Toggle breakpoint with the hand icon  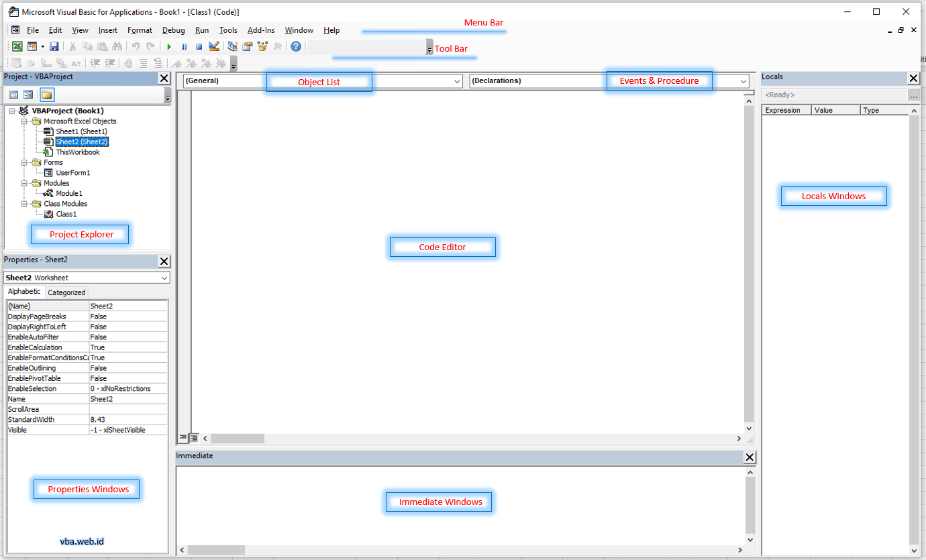(x=128, y=63)
